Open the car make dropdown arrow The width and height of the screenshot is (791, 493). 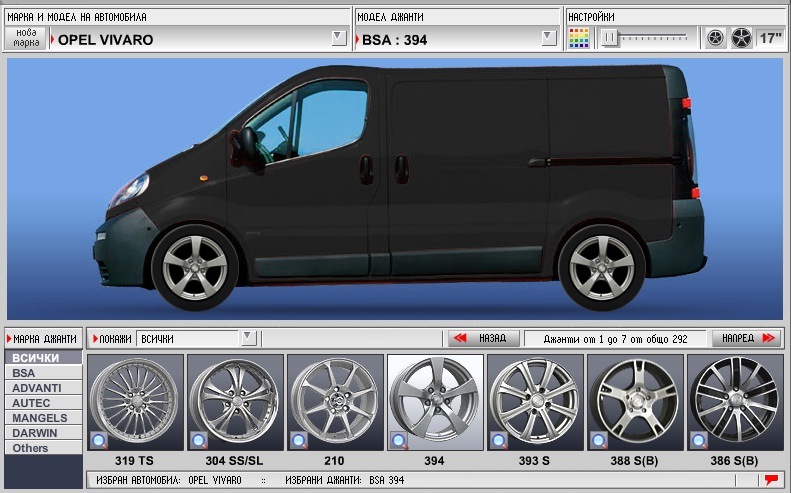[339, 38]
